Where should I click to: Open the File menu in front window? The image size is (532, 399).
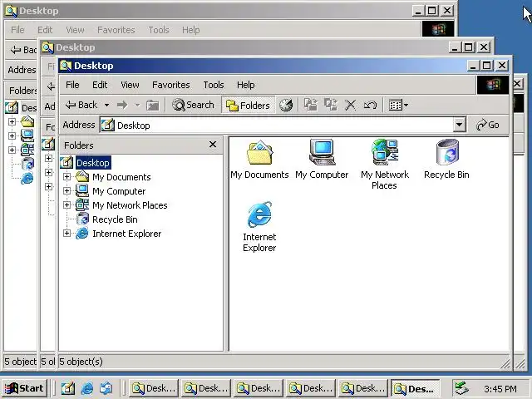[72, 85]
